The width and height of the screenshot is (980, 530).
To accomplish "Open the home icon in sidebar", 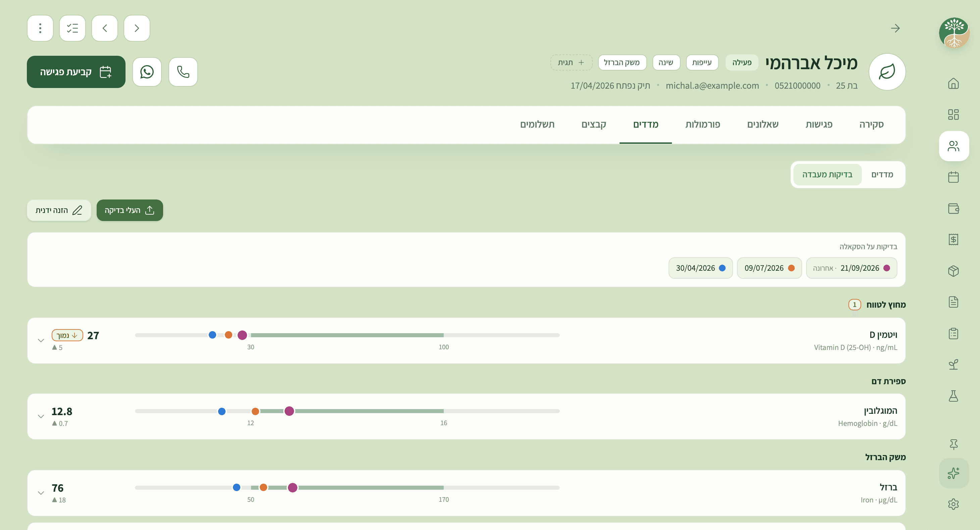I will click(953, 83).
